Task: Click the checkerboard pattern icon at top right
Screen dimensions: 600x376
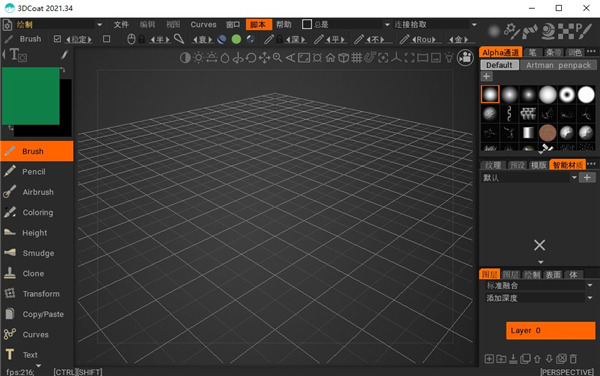Action: (x=566, y=31)
